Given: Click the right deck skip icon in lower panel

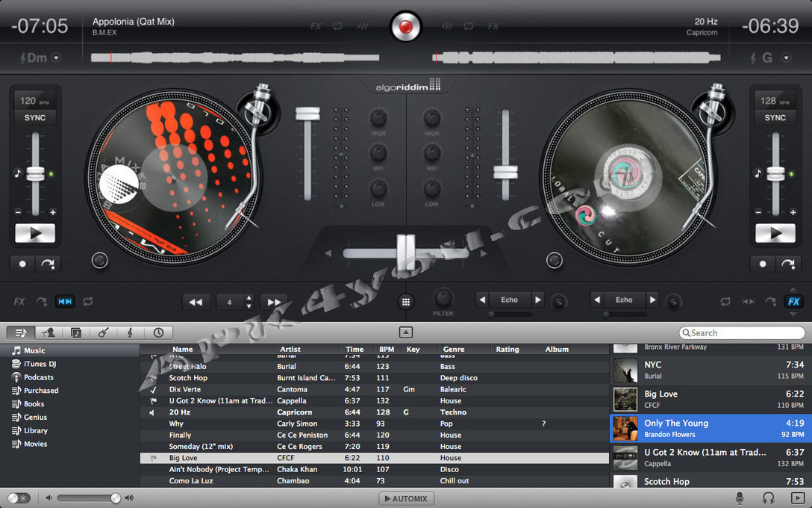Looking at the screenshot, I should point(749,301).
